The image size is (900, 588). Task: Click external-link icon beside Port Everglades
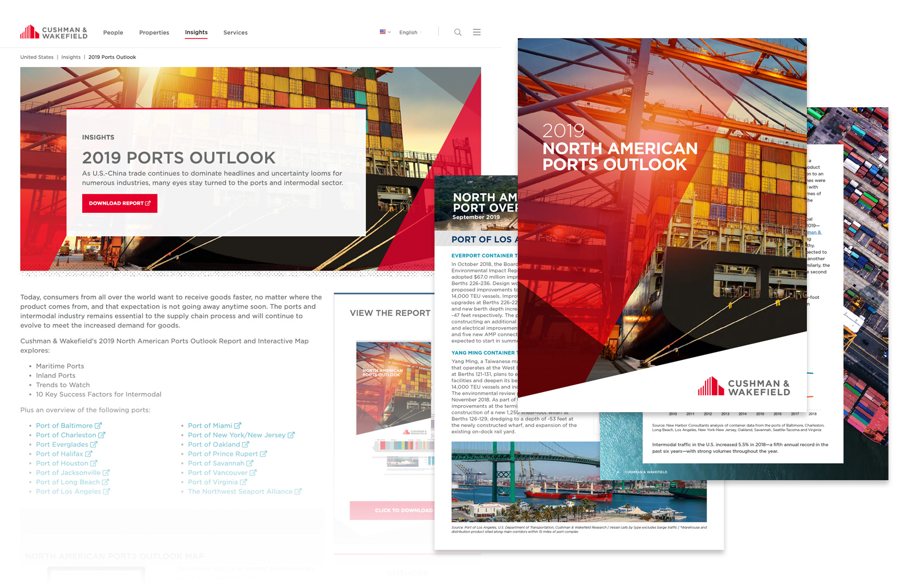point(94,444)
